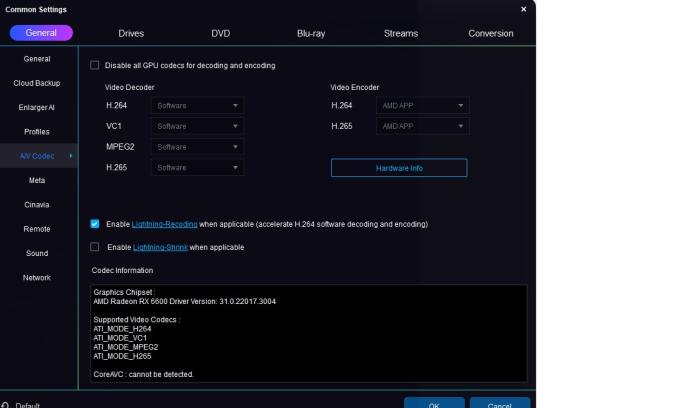This screenshot has height=408, width=700.
Task: Select the Streams tab
Action: click(x=400, y=33)
